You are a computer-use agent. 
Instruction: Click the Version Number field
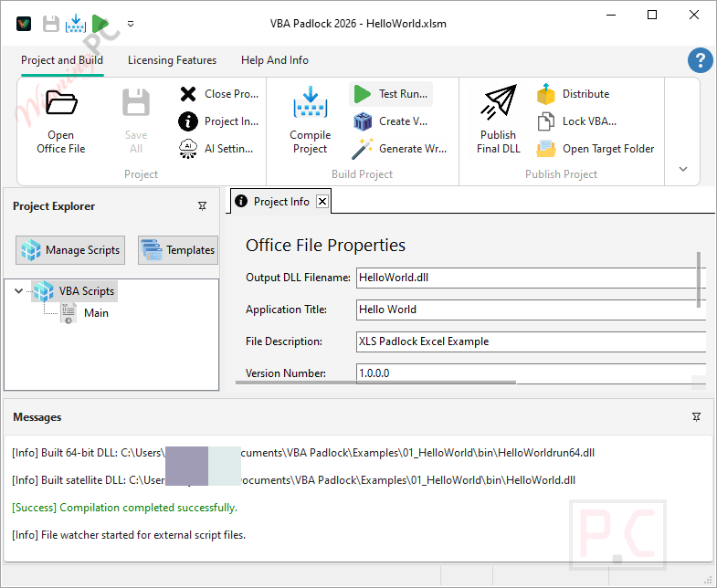coord(530,373)
